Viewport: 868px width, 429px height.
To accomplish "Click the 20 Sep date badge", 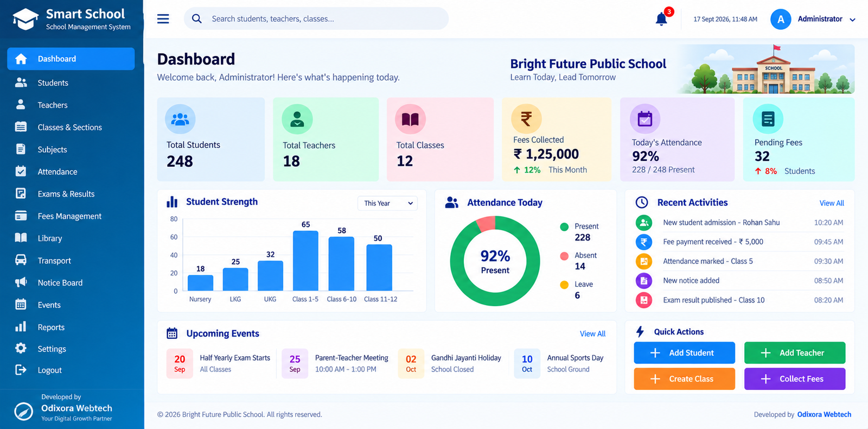I will coord(180,363).
